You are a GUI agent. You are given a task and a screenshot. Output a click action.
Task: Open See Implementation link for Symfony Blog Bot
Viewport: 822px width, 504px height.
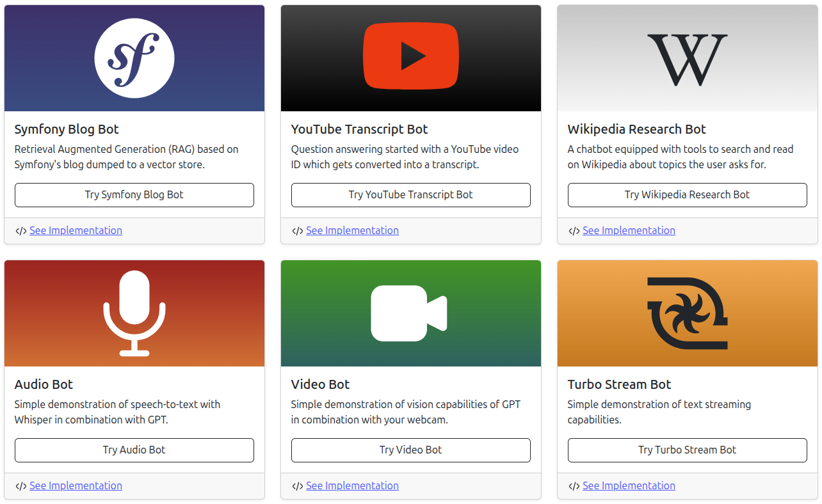point(76,230)
